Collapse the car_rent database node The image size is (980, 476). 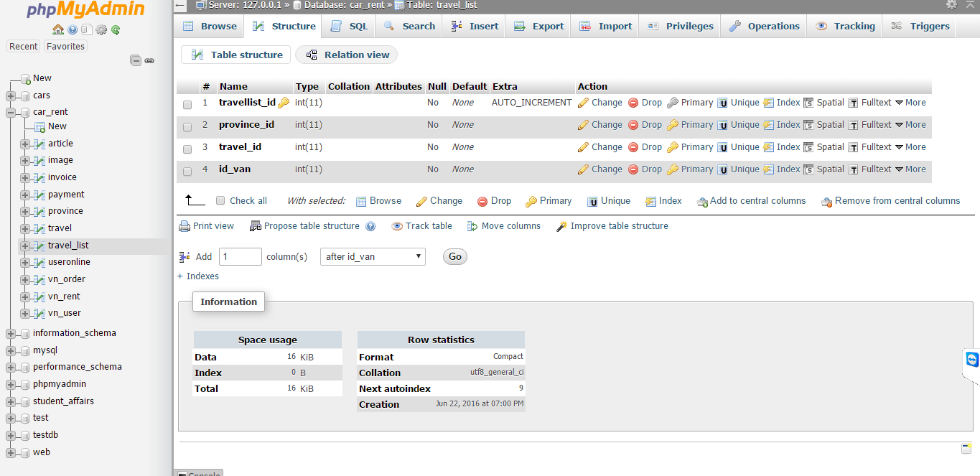(11, 113)
